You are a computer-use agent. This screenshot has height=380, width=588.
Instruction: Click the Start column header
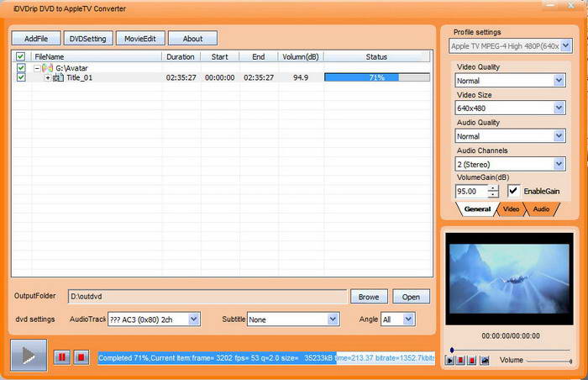(220, 56)
